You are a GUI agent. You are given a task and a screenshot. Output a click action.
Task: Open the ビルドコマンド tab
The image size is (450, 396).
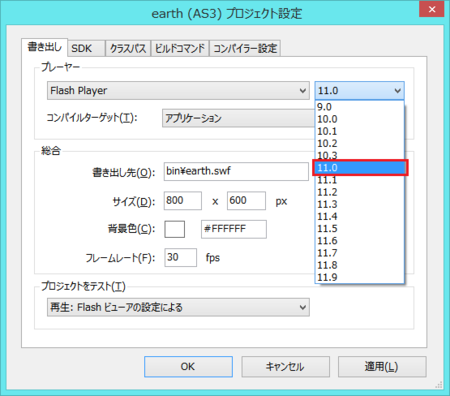pos(180,49)
